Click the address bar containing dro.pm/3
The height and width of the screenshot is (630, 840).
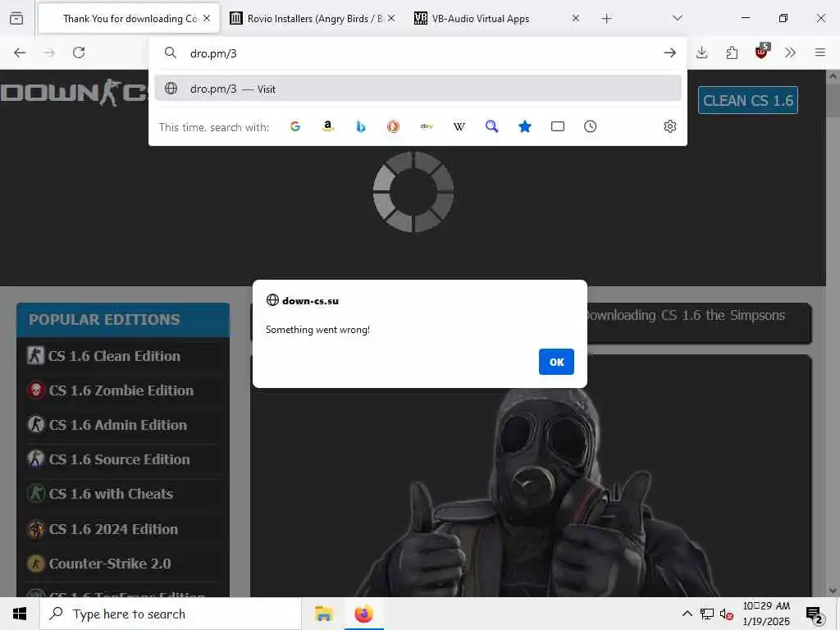pyautogui.click(x=418, y=53)
